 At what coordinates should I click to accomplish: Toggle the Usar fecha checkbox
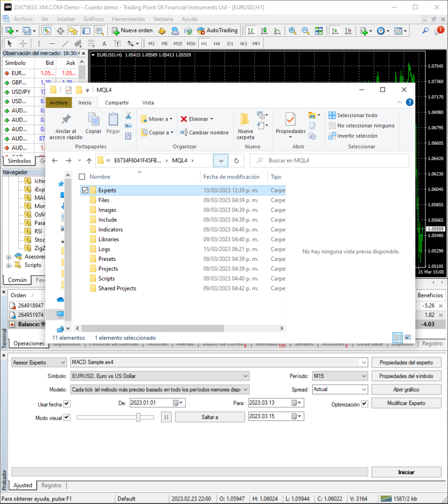[67, 404]
